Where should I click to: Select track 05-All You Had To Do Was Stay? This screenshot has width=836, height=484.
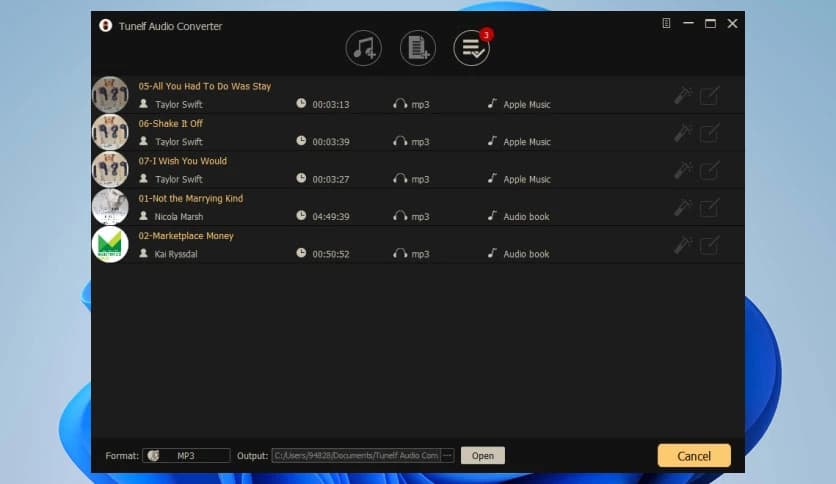click(x=205, y=86)
